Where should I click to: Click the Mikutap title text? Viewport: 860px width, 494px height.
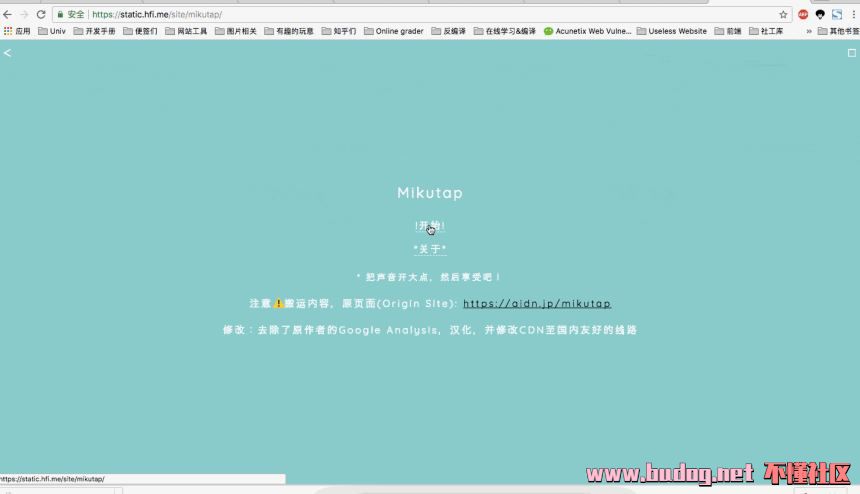430,193
